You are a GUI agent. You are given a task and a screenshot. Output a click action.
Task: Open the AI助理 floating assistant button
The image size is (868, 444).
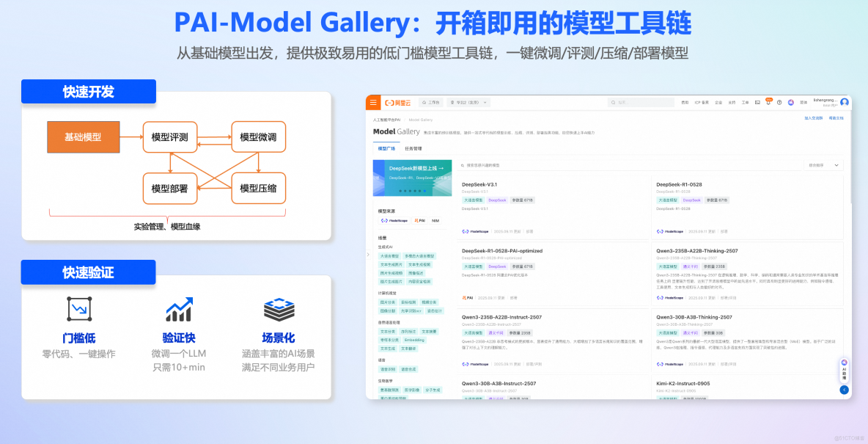pos(844,369)
